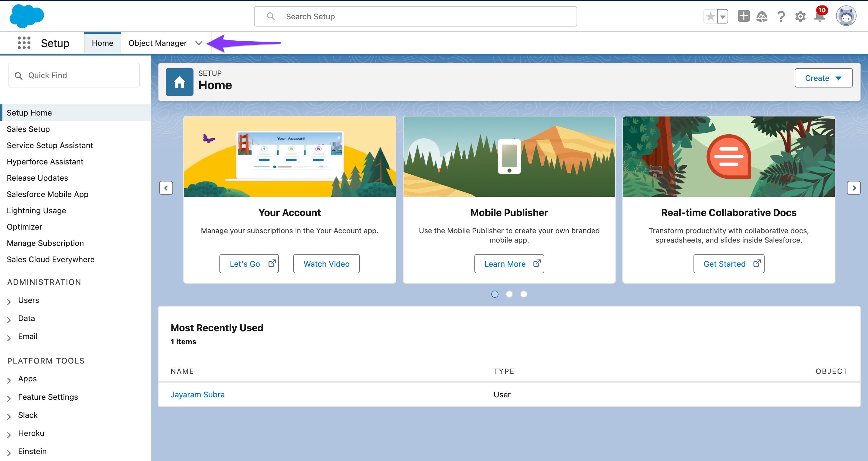Image resolution: width=868 pixels, height=461 pixels.
Task: Select the first carousel page indicator
Action: (495, 294)
